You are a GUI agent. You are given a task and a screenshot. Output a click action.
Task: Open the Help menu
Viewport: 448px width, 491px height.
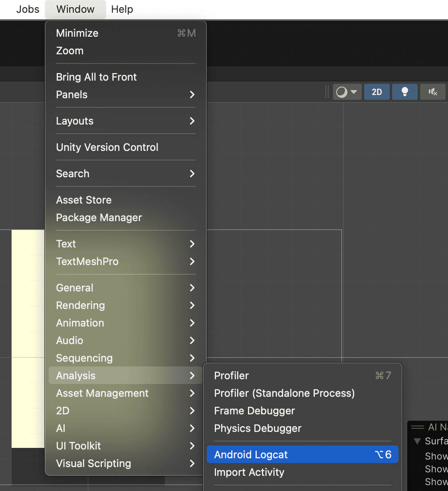point(122,9)
